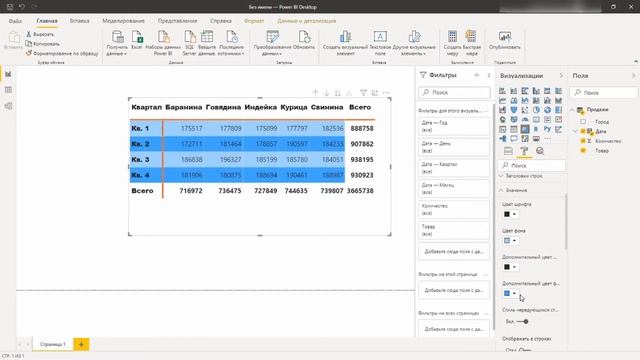Add a new page with plus button
Image resolution: width=640 pixels, height=360 pixels.
(81, 344)
